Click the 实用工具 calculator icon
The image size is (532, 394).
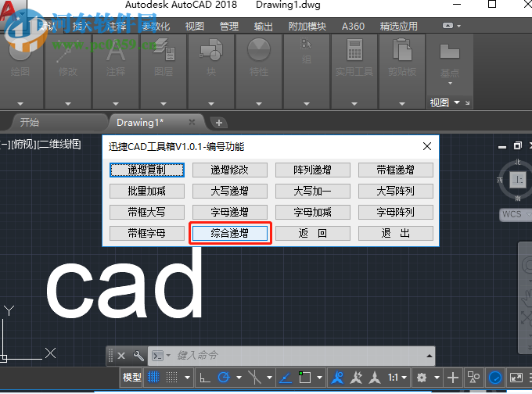click(354, 50)
